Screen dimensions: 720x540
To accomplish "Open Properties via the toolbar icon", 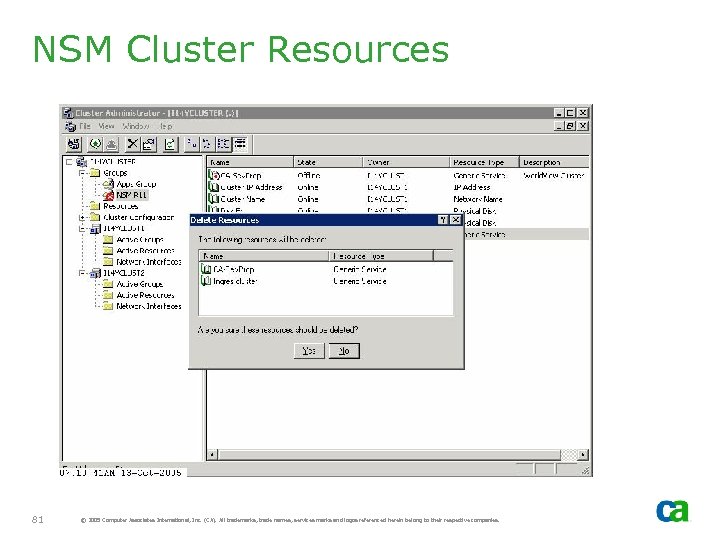I will (x=148, y=145).
